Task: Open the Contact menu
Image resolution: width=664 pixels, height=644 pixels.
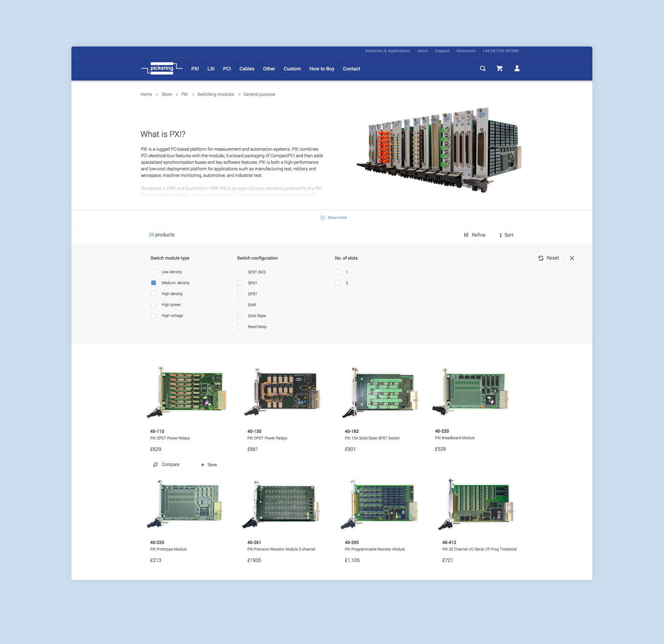Action: [351, 69]
